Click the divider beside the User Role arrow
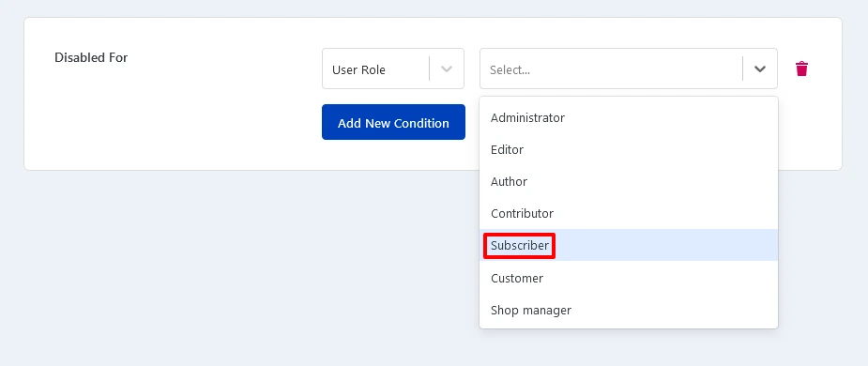This screenshot has height=366, width=868. pos(429,69)
